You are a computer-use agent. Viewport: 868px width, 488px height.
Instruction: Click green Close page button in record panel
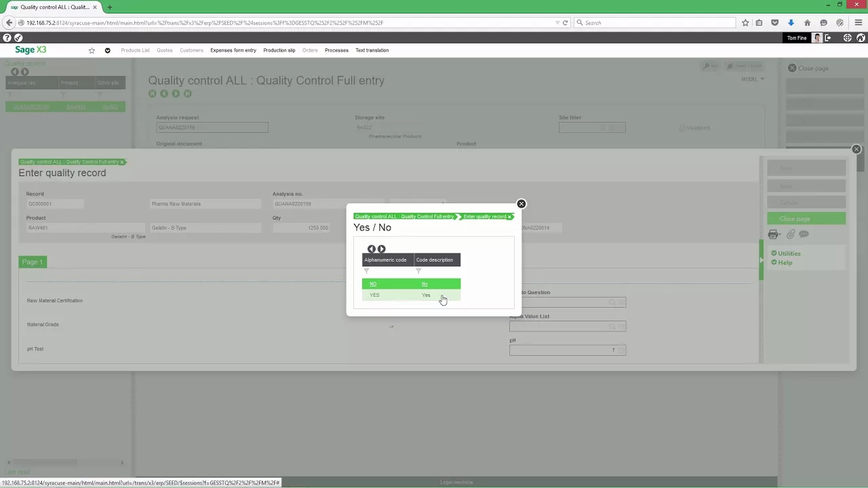coord(806,219)
